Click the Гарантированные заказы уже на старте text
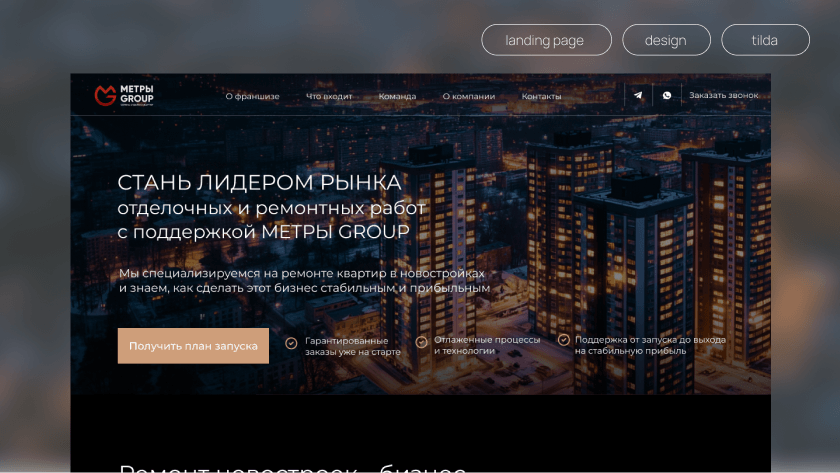This screenshot has width=840, height=473. click(352, 346)
